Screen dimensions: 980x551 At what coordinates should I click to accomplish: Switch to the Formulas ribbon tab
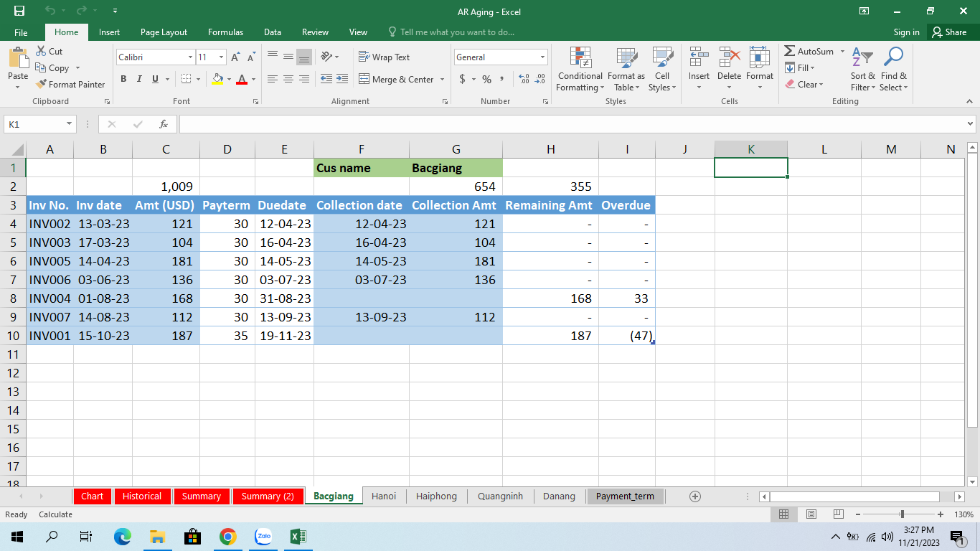225,32
